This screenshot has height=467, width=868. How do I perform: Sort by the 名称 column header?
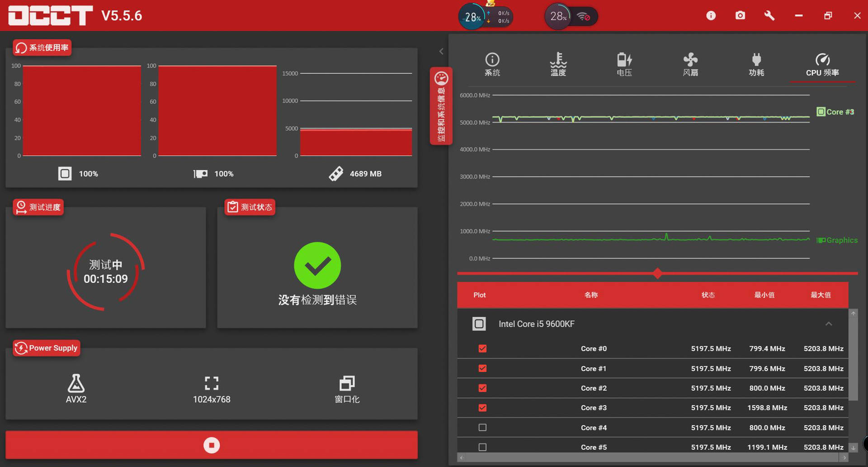591,295
